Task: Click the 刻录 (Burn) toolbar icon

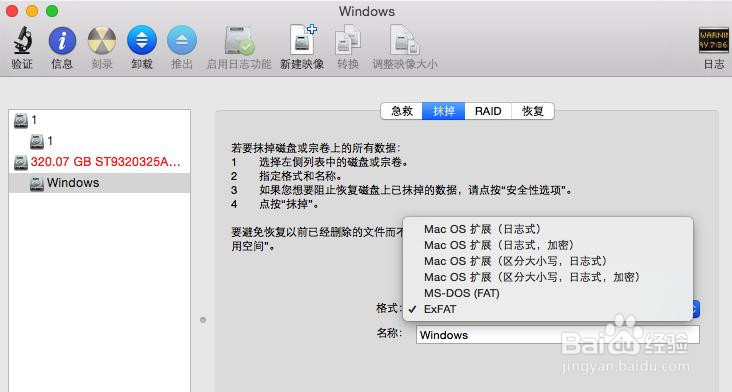Action: coord(102,41)
